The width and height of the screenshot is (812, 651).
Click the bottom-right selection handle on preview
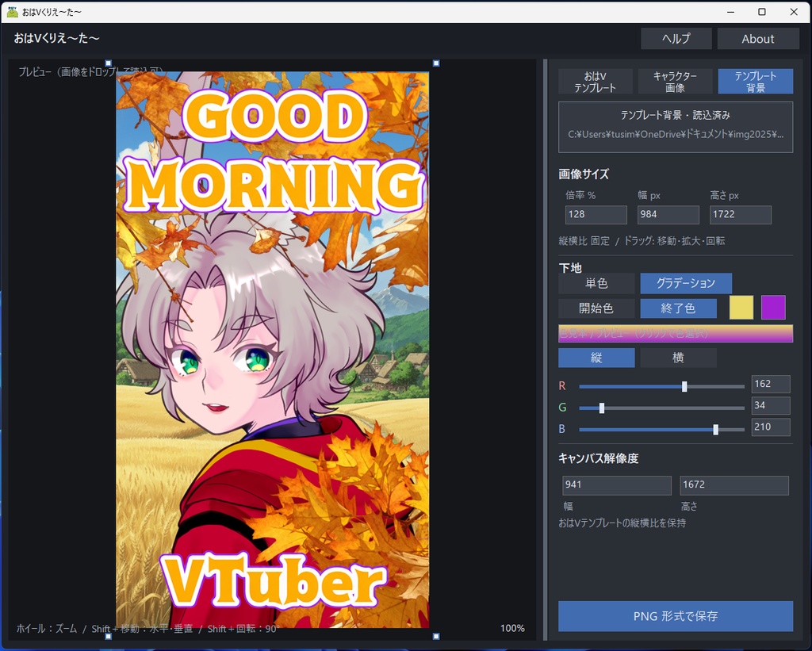pyautogui.click(x=436, y=637)
